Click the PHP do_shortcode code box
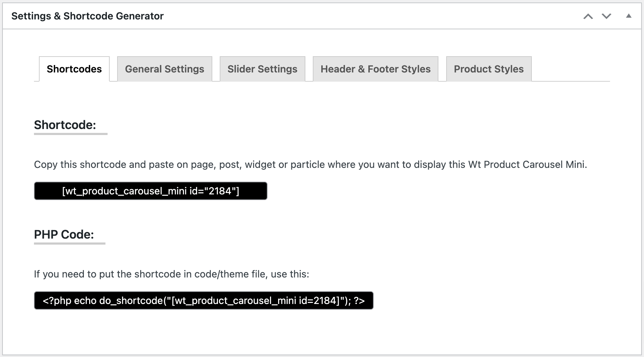The image size is (644, 357). coord(204,300)
